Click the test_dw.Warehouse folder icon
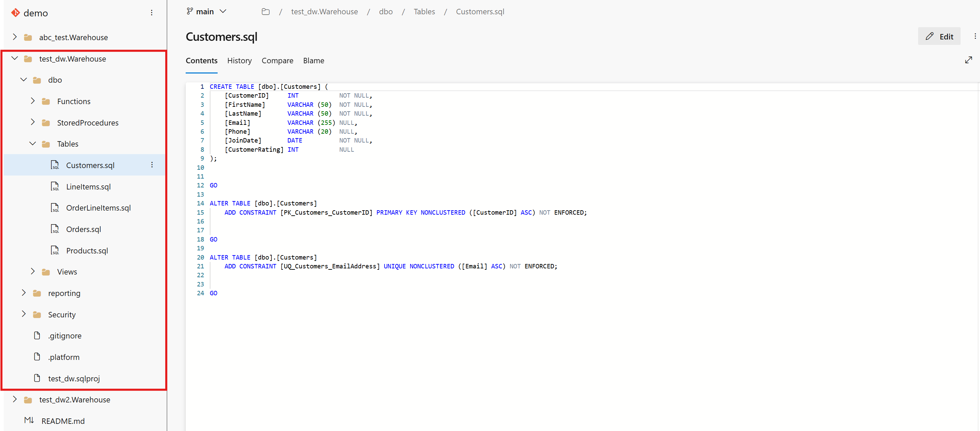 28,59
